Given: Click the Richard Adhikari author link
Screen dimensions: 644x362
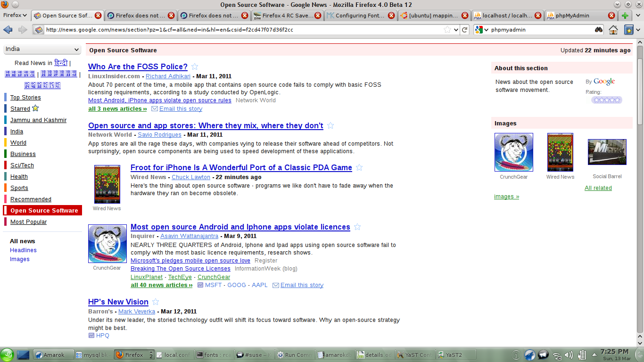Looking at the screenshot, I should [168, 76].
